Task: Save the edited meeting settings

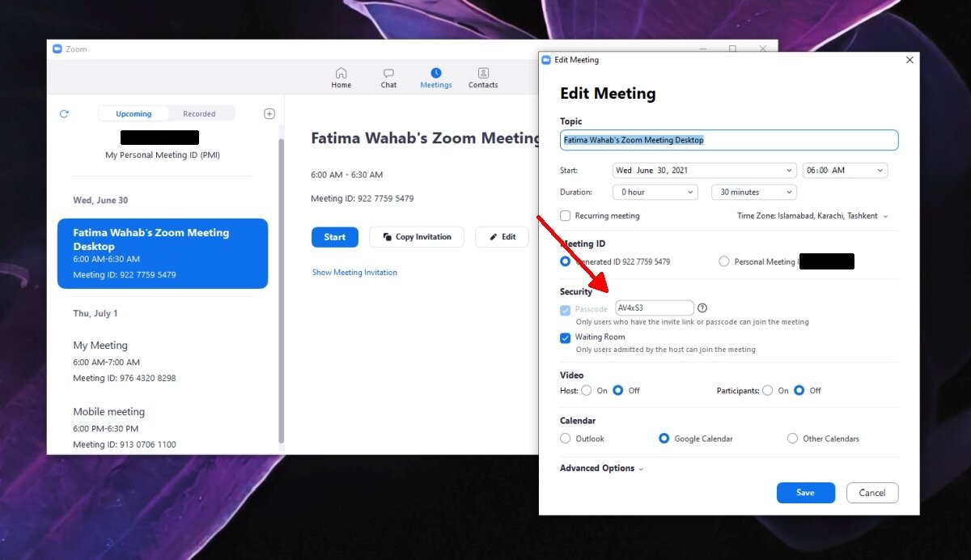Action: point(805,492)
